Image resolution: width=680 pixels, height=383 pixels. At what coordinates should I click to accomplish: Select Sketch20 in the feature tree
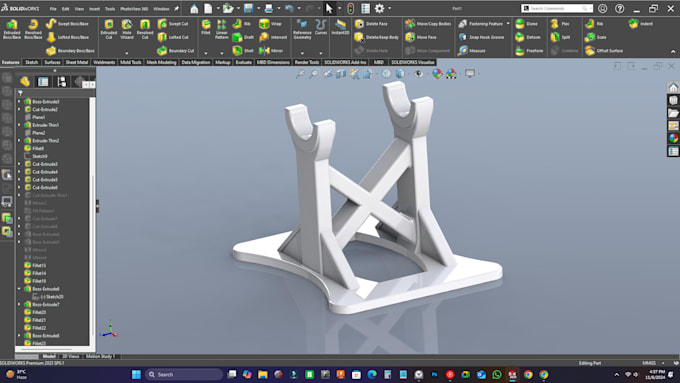coord(51,297)
